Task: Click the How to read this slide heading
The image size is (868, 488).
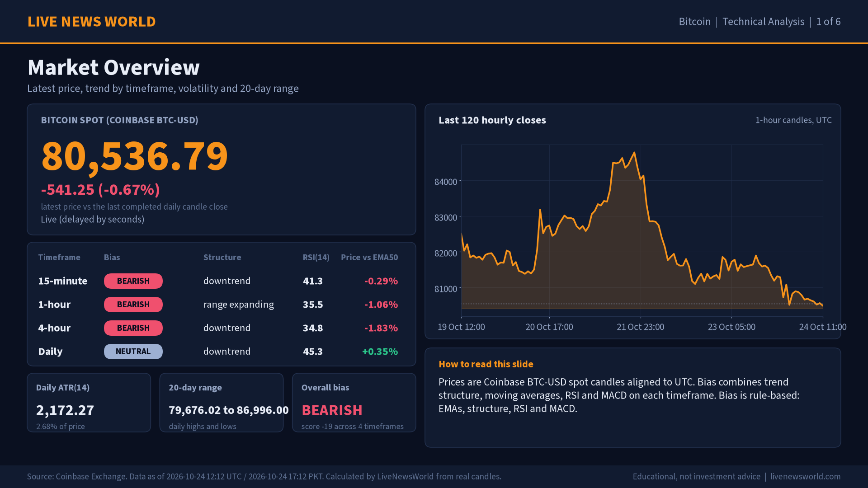Action: pos(486,364)
